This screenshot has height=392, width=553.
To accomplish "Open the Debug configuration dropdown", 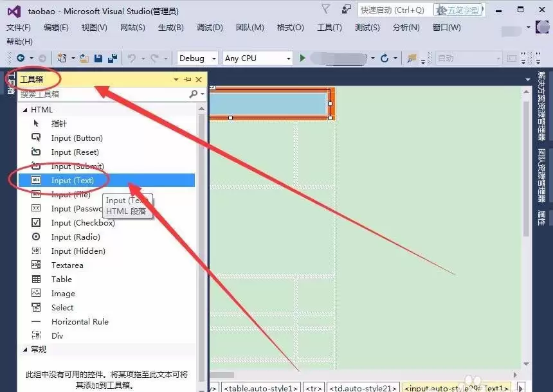I will pos(196,58).
